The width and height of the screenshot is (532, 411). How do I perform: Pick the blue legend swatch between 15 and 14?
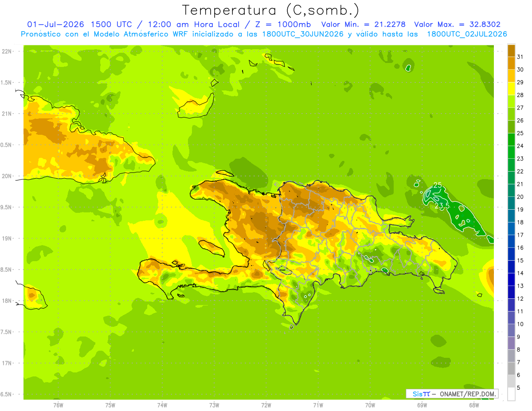pos(511,267)
